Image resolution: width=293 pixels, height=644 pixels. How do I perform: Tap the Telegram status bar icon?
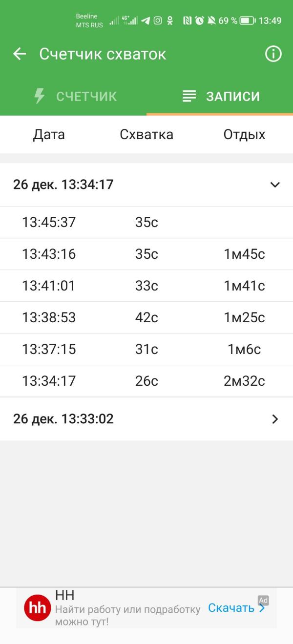(x=146, y=21)
